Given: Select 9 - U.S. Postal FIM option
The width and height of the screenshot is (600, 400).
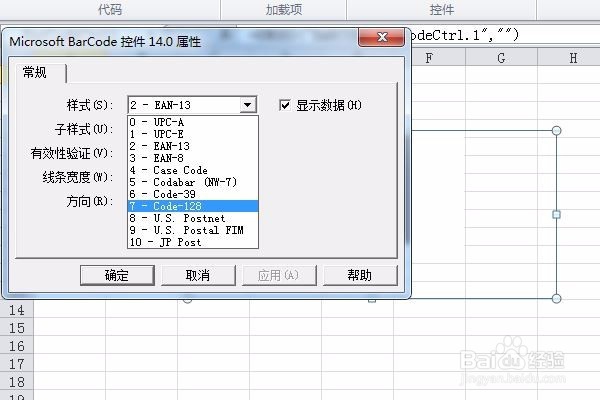Looking at the screenshot, I should [x=193, y=230].
